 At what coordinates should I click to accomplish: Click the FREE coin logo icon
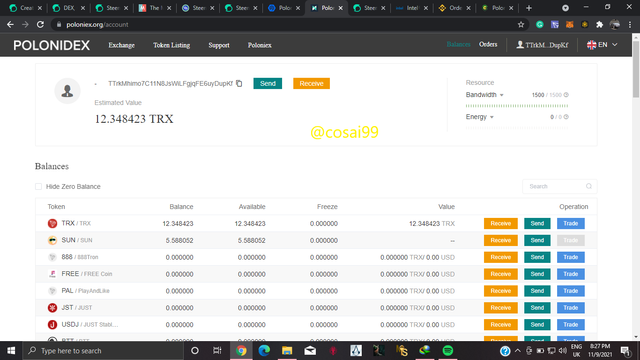coord(52,274)
